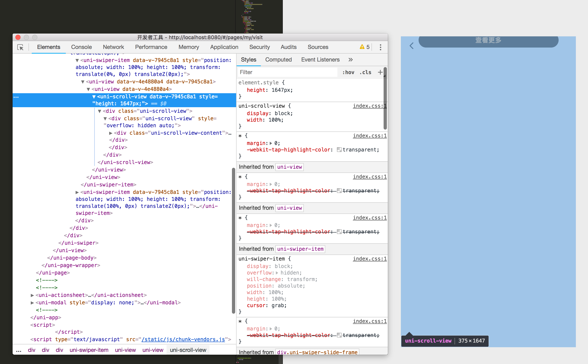The image size is (588, 364).
Task: Expand the uni-actionsheet element
Action: pos(32,295)
